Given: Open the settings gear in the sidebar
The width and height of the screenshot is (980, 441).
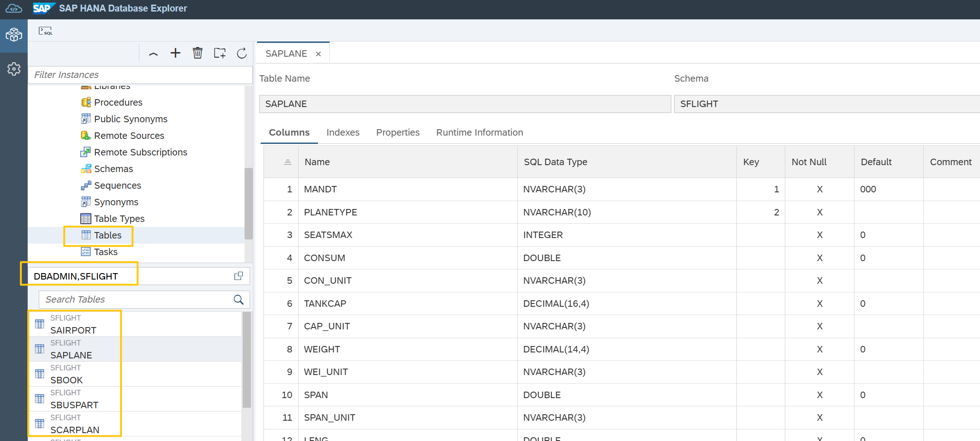Looking at the screenshot, I should (14, 69).
